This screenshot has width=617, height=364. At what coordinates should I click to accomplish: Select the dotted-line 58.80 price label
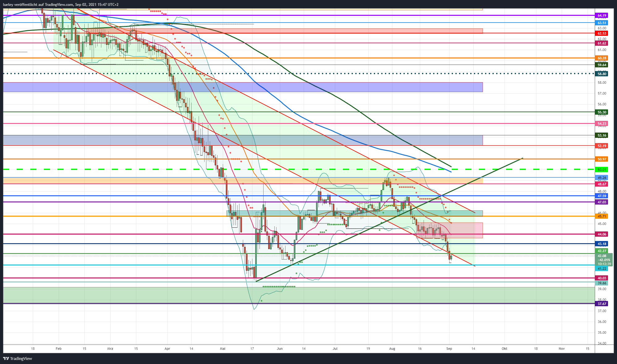(602, 74)
